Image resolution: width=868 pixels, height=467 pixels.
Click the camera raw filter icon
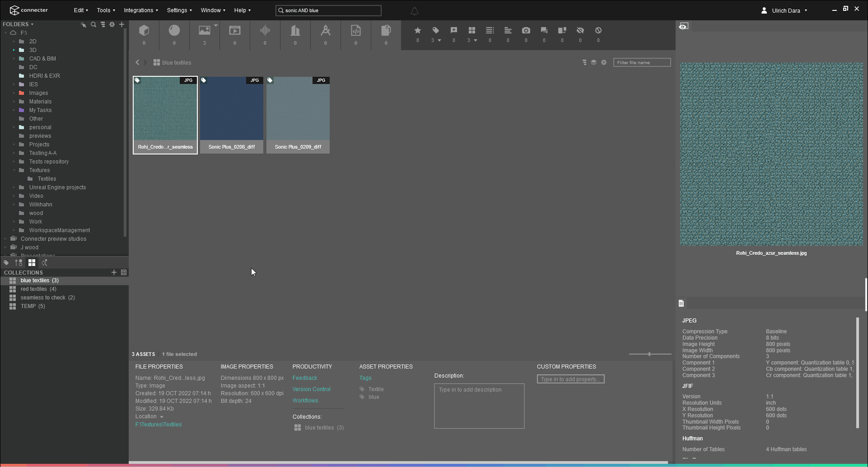pos(526,30)
